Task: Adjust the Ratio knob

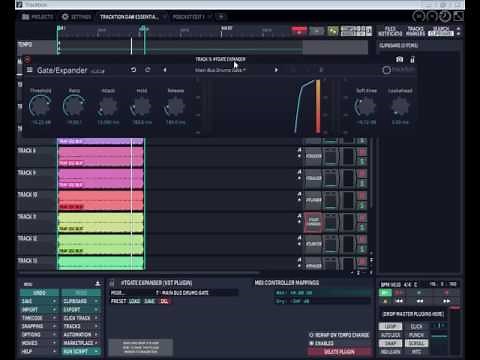Action: [74, 106]
